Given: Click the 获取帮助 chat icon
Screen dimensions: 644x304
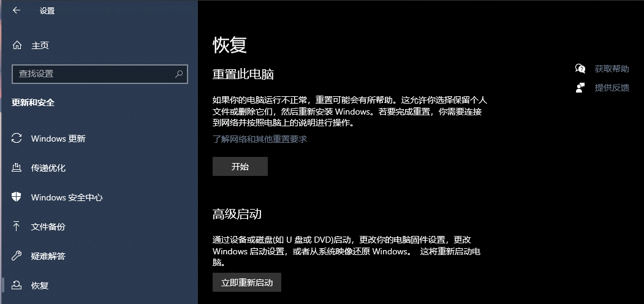Looking at the screenshot, I should 580,69.
